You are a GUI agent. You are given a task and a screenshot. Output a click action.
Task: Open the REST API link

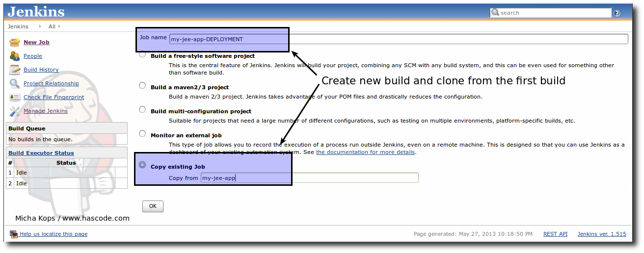pyautogui.click(x=555, y=234)
